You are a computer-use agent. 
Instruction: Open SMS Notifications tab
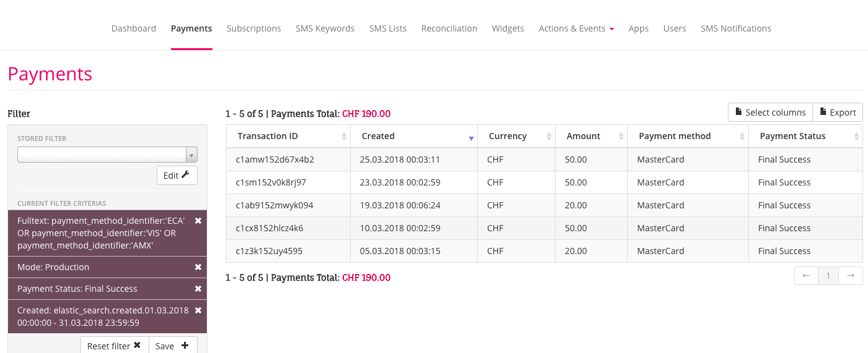point(736,28)
